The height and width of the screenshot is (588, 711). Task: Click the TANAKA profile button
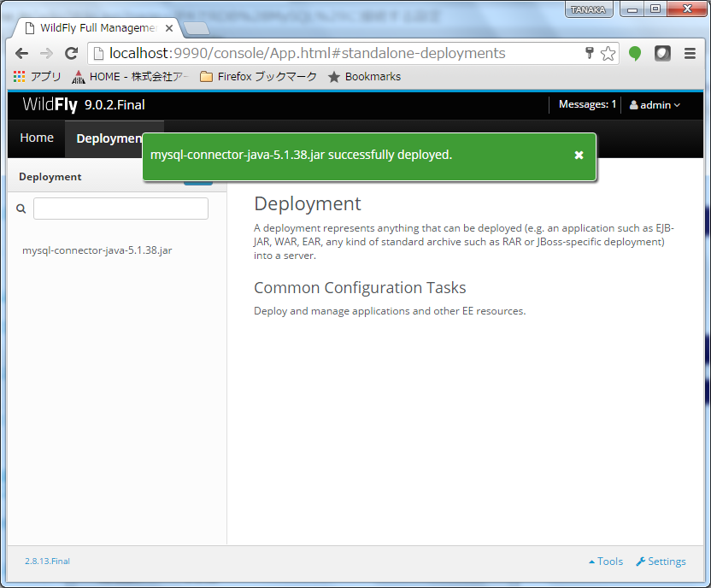588,9
